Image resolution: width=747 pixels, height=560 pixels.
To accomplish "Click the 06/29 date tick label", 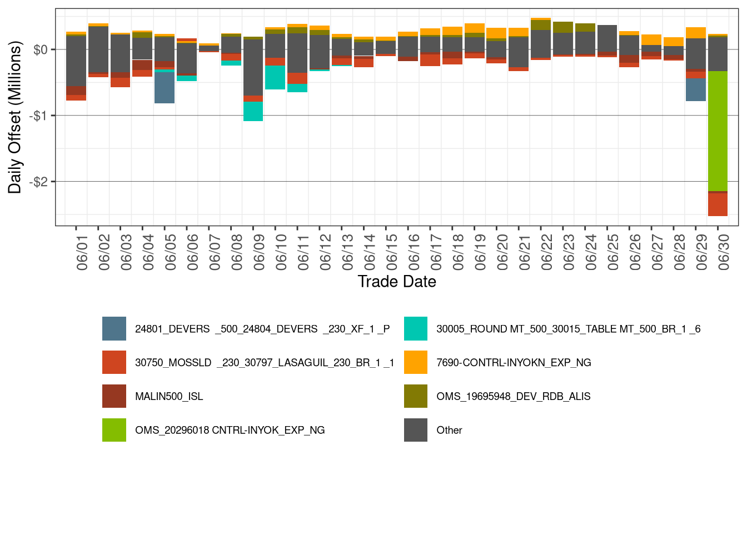I will pyautogui.click(x=701, y=252).
